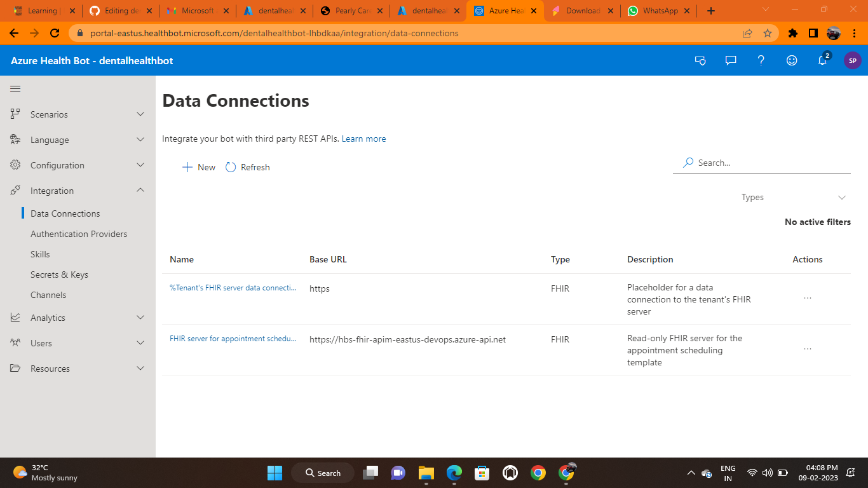Open actions menu for appointment scheduling row
Image resolution: width=868 pixels, height=488 pixels.
(x=808, y=349)
